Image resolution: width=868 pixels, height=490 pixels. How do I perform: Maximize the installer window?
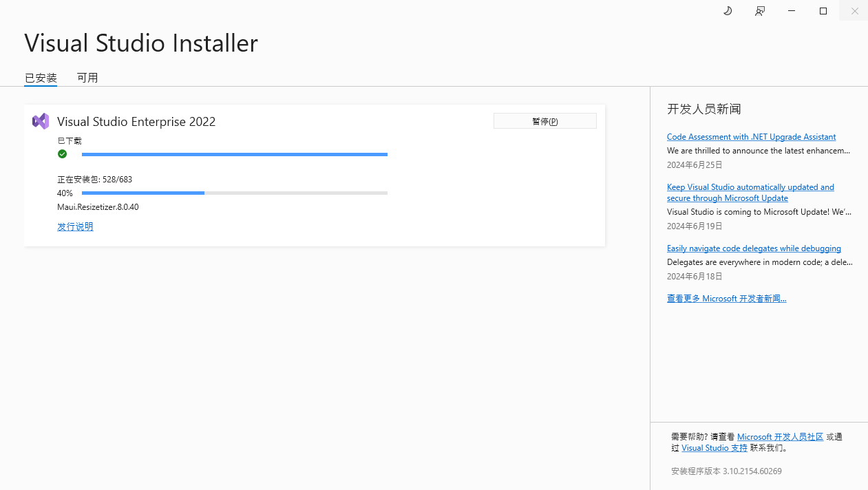pos(823,11)
